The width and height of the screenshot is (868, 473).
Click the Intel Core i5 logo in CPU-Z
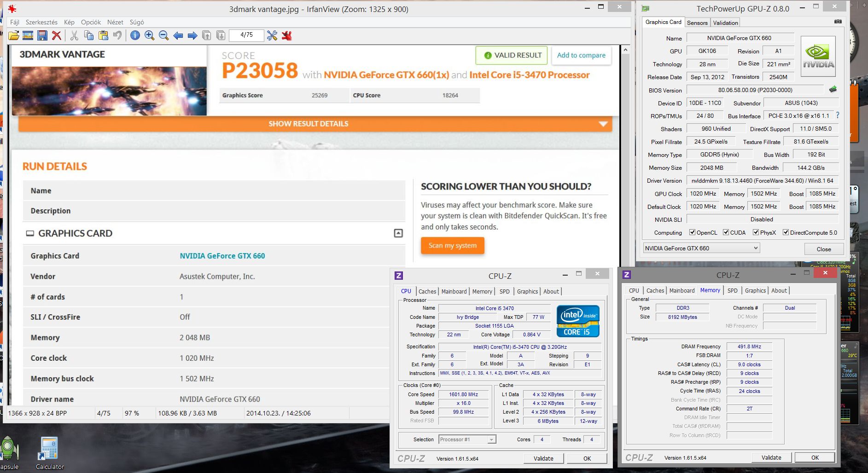578,321
